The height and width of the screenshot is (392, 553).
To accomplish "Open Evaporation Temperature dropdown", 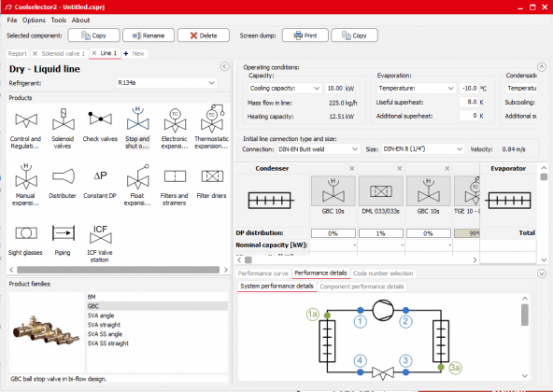I will coord(416,88).
